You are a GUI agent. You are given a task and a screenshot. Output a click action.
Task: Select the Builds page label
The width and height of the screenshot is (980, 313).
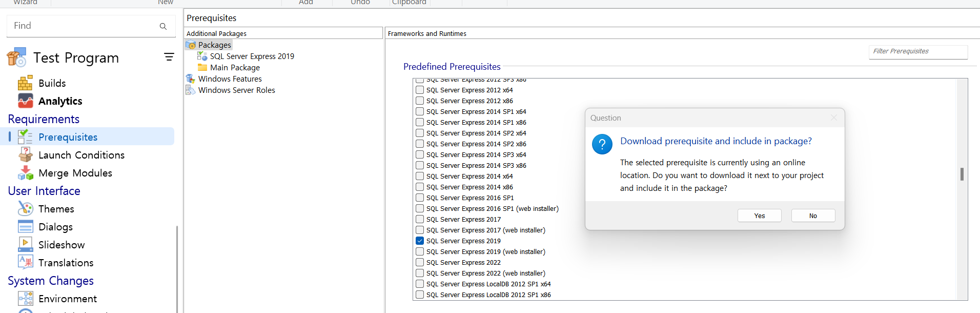pyautogui.click(x=52, y=83)
